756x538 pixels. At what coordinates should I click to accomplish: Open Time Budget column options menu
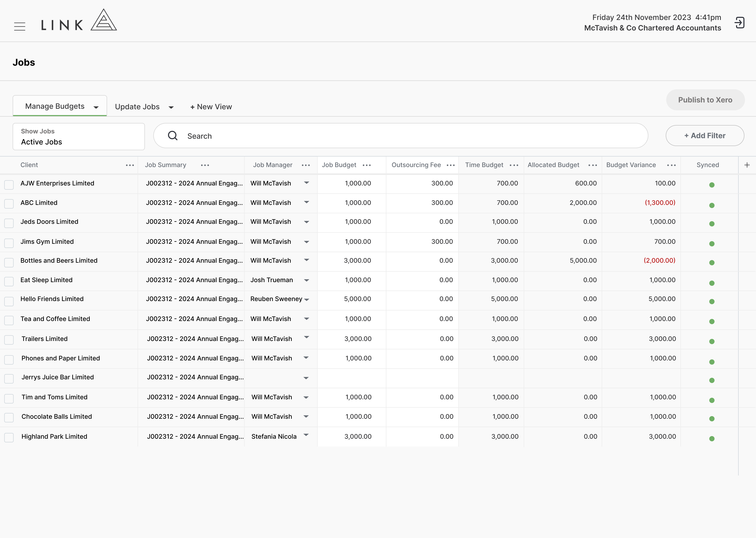pos(514,165)
